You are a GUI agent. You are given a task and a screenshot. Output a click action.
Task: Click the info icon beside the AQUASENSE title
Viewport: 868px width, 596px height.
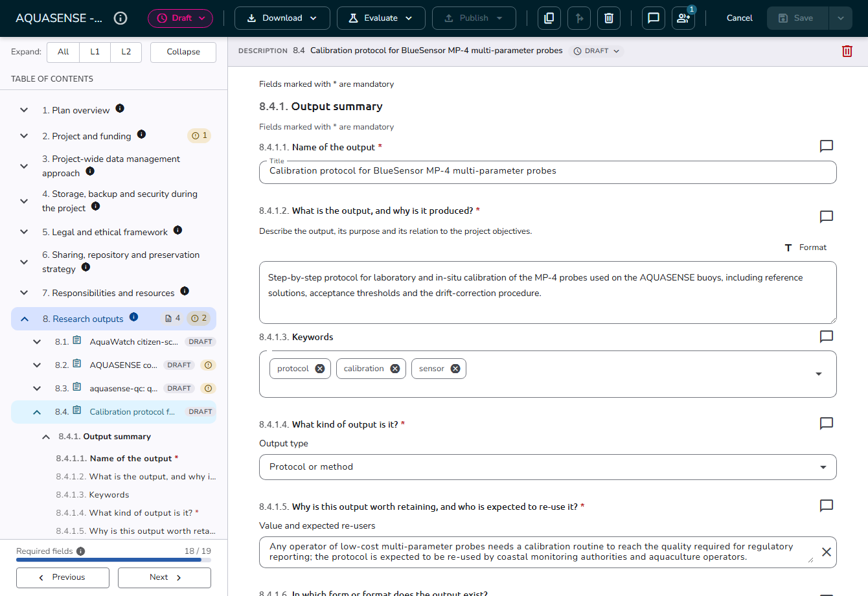click(x=120, y=18)
